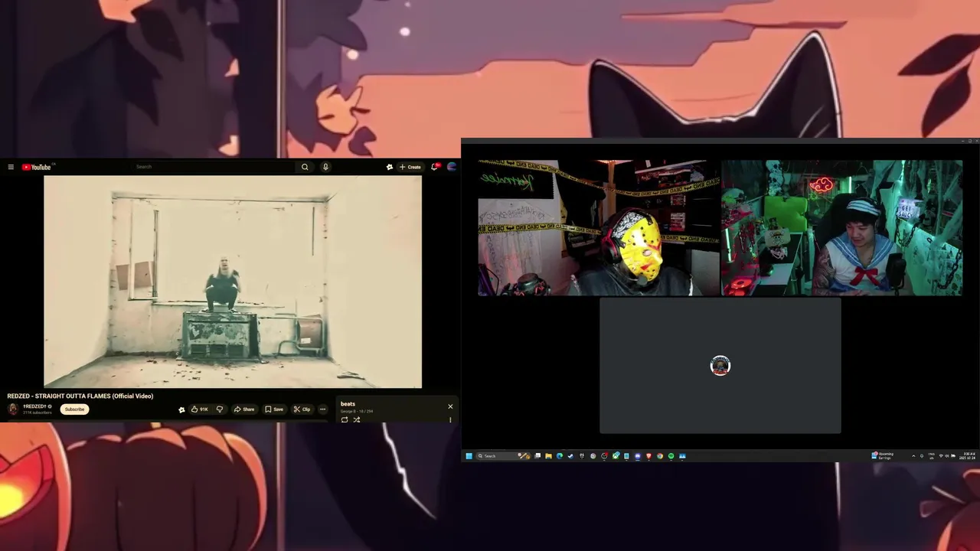This screenshot has width=980, height=551.
Task: Open the Photos app taskbar icon
Action: point(682,456)
